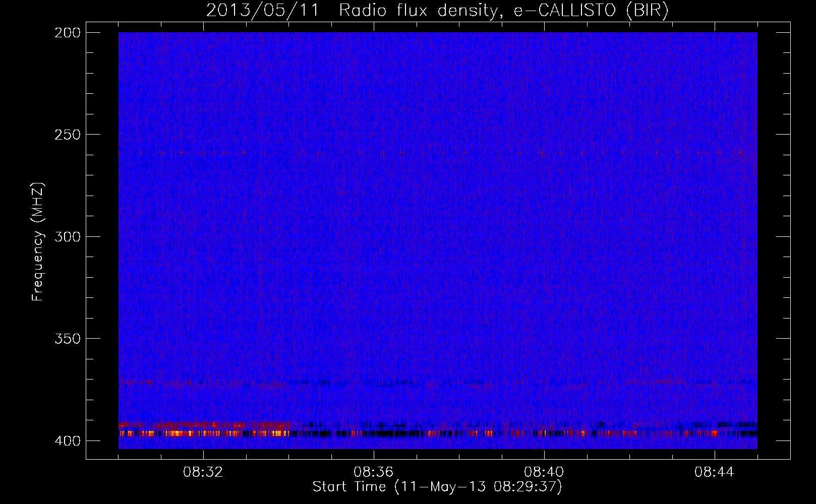Click the 350 frequency tick label

click(67, 338)
